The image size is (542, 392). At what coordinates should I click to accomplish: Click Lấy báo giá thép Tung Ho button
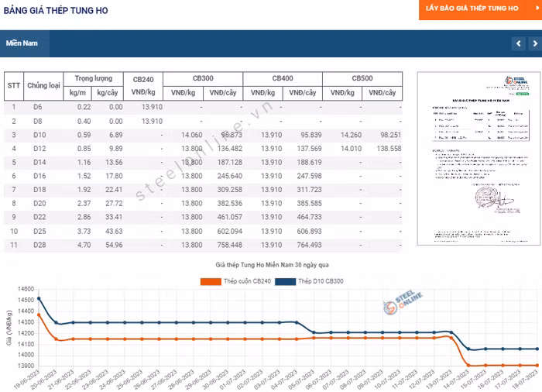480,9
